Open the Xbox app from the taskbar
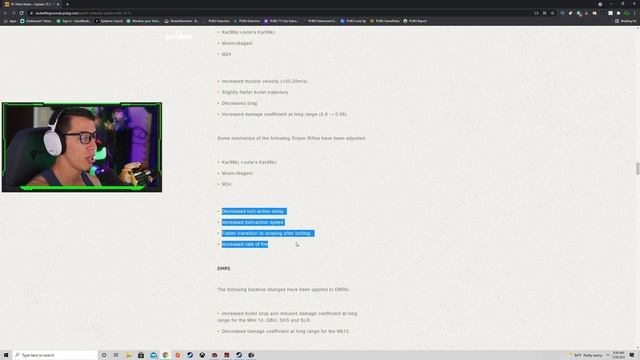The height and width of the screenshot is (360, 640). tap(202, 355)
